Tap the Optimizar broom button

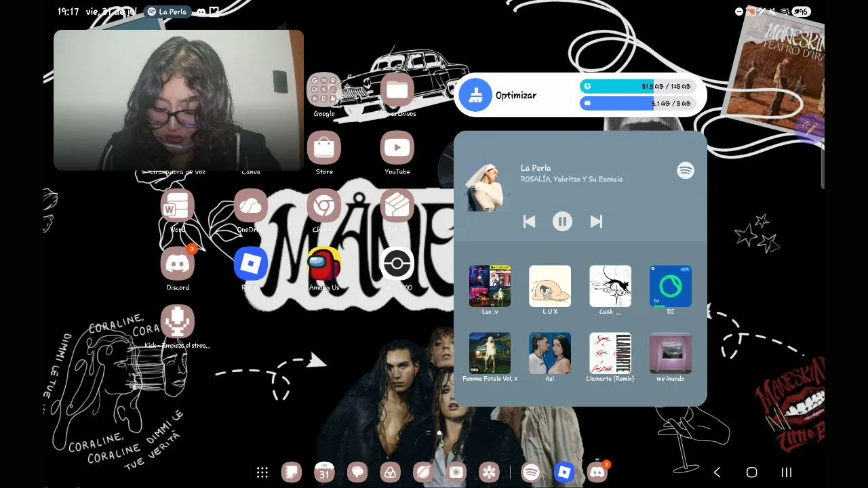[x=475, y=96]
